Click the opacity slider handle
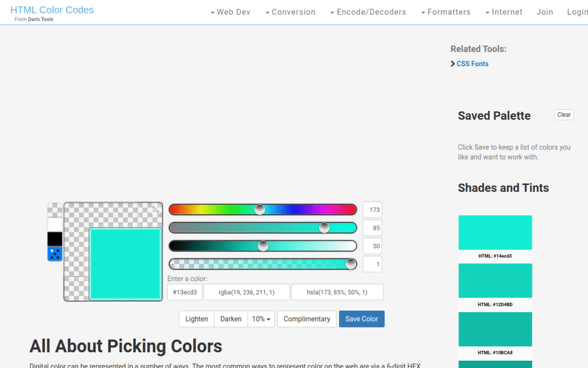This screenshot has height=368, width=588. tap(351, 263)
